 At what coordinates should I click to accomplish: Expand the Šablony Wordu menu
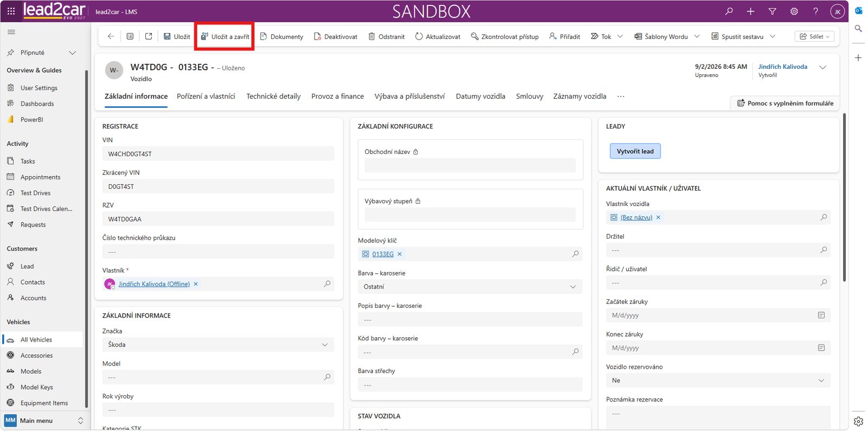pyautogui.click(x=697, y=36)
